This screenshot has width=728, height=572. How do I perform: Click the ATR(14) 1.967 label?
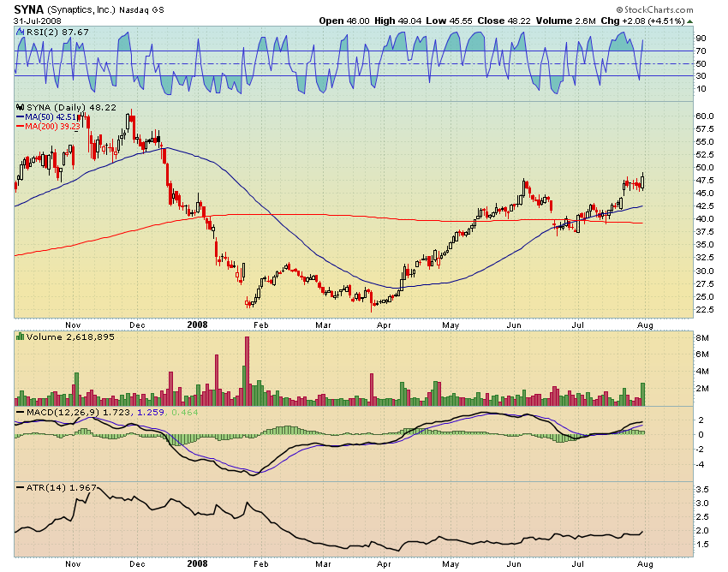[61, 488]
